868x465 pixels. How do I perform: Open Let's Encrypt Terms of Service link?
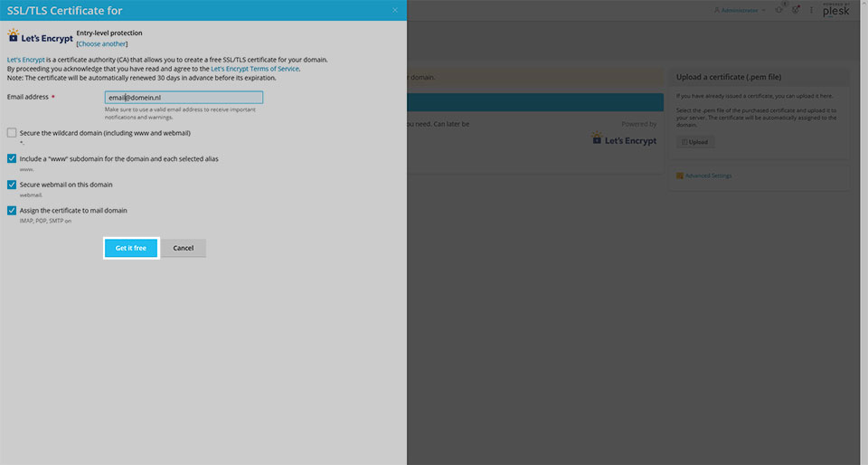click(x=255, y=69)
